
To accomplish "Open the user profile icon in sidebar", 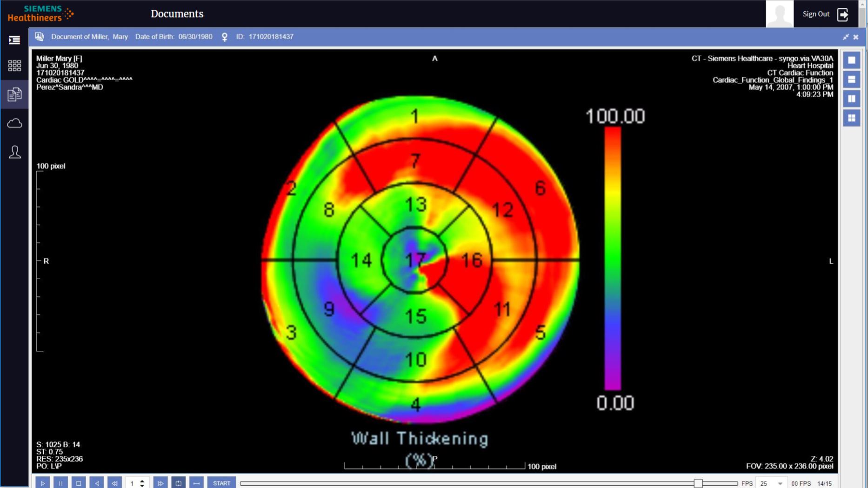I will tap(14, 152).
